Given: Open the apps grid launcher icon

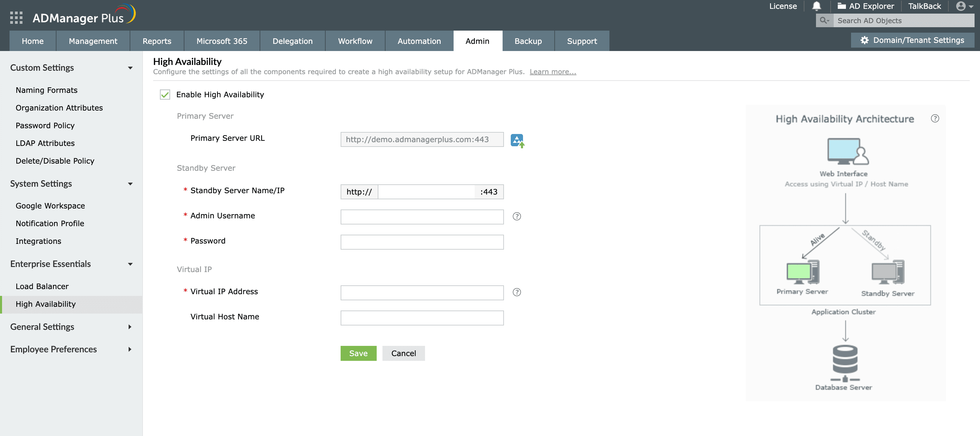Looking at the screenshot, I should (16, 17).
